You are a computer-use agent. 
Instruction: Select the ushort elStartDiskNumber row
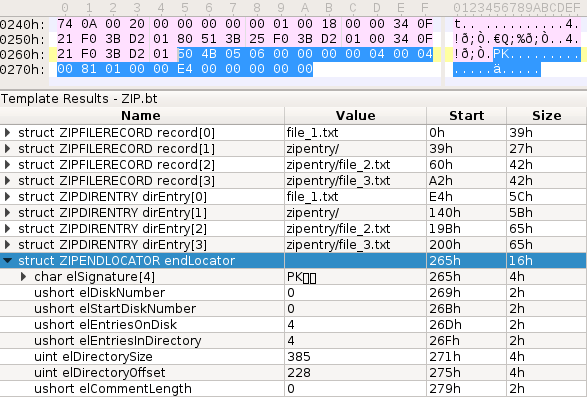tap(293, 309)
